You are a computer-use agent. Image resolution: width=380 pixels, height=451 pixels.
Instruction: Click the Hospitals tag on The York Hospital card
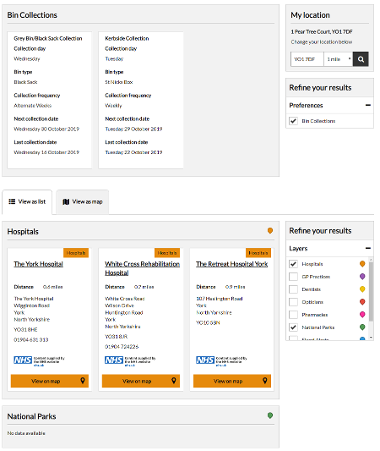(76, 253)
